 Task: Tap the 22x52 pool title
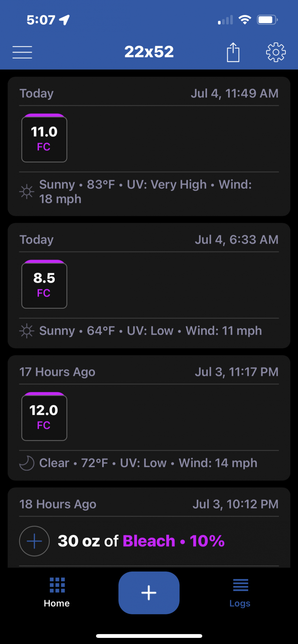click(x=149, y=52)
